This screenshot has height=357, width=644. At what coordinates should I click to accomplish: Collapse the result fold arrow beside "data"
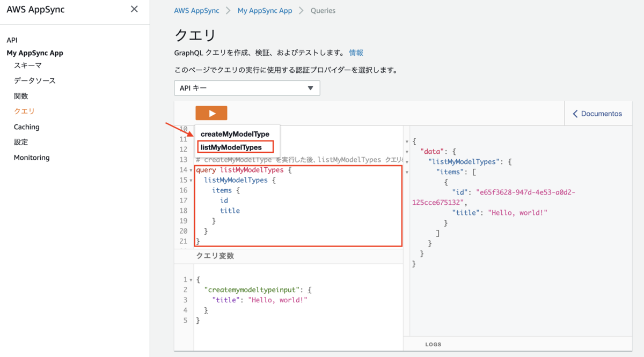point(407,152)
